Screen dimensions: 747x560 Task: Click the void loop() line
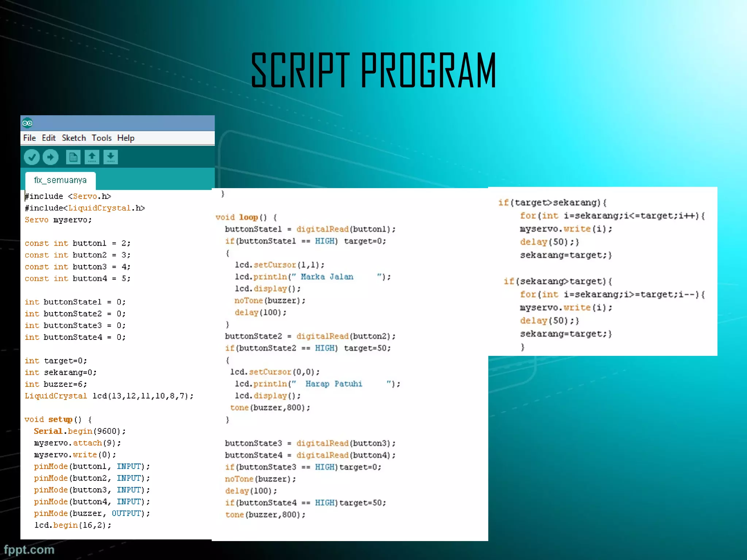tap(246, 218)
